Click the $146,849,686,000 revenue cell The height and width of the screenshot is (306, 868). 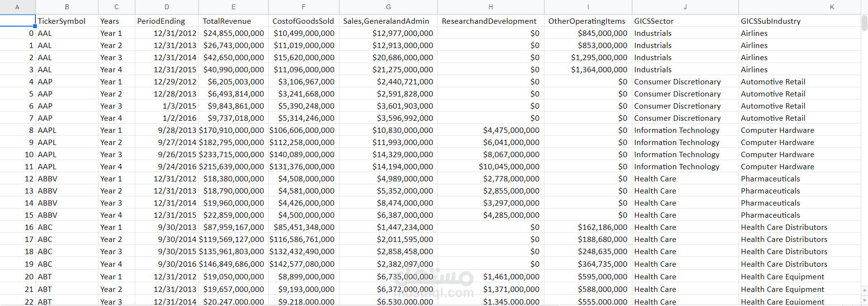(233, 264)
